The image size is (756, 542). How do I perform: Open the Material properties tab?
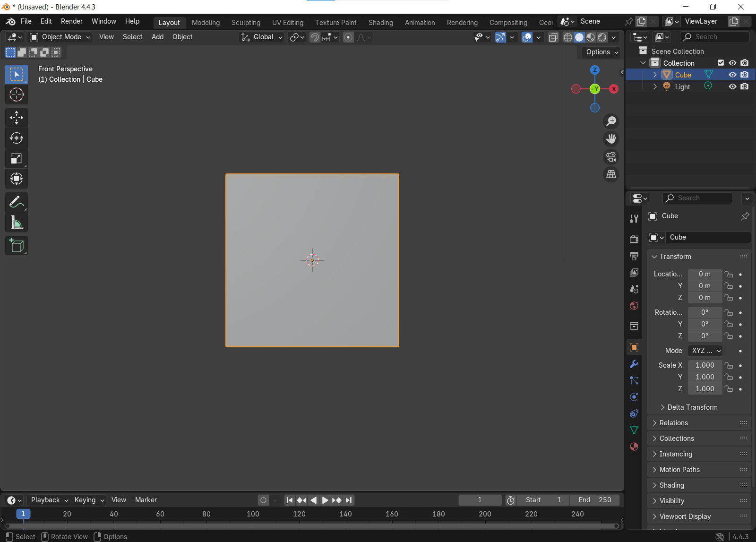click(x=634, y=447)
